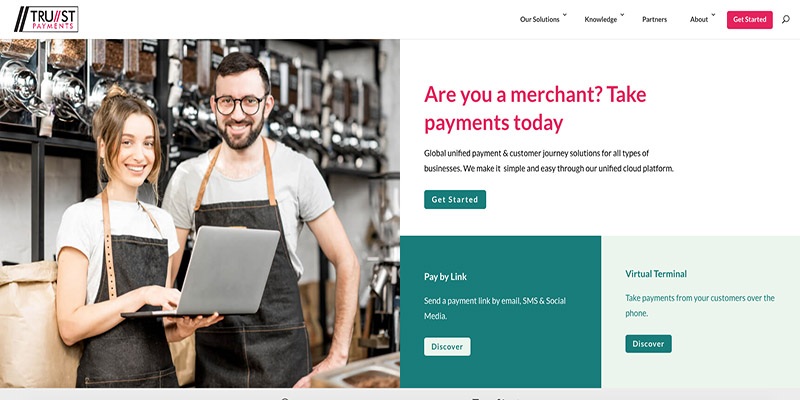Select the Virtual Terminal heading
The height and width of the screenshot is (400, 800).
[x=656, y=273]
